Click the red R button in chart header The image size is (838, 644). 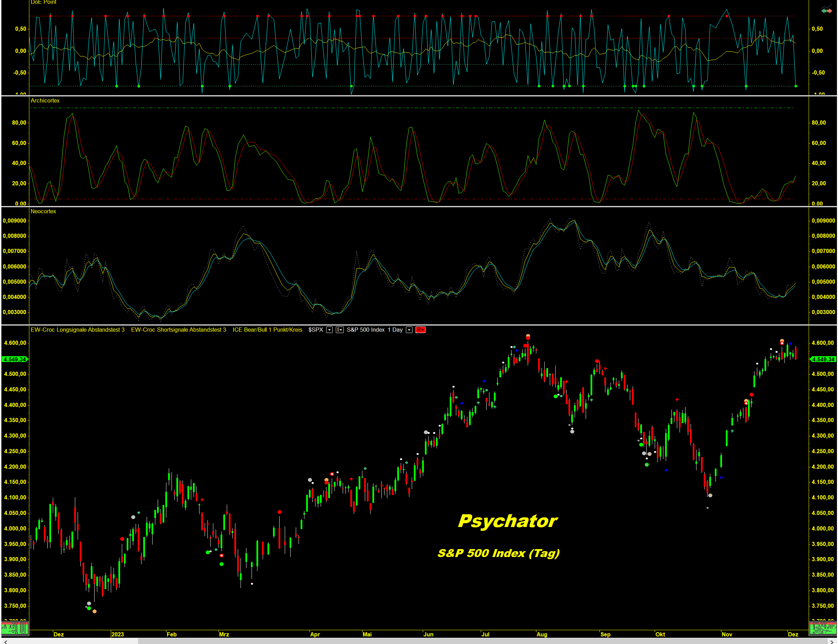(x=420, y=330)
